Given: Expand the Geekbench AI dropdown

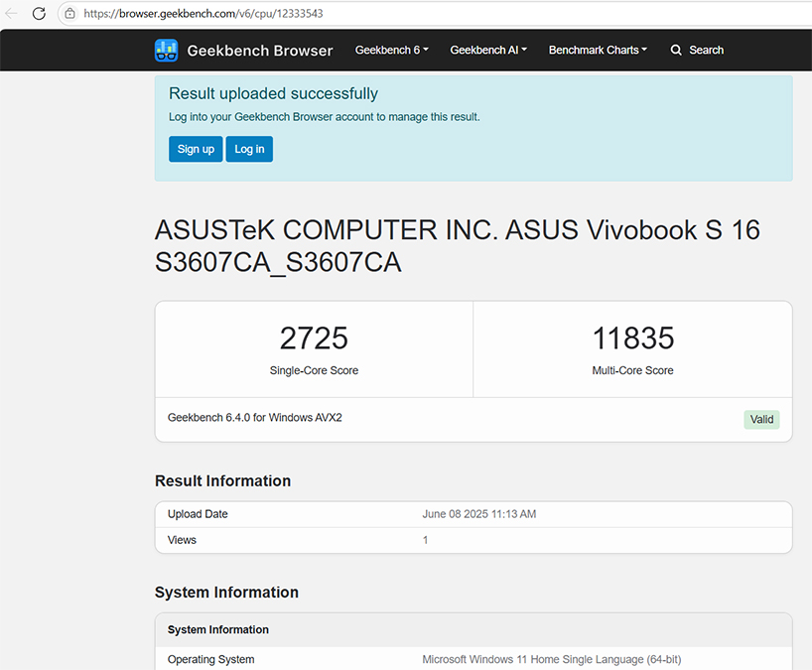Looking at the screenshot, I should (x=488, y=51).
